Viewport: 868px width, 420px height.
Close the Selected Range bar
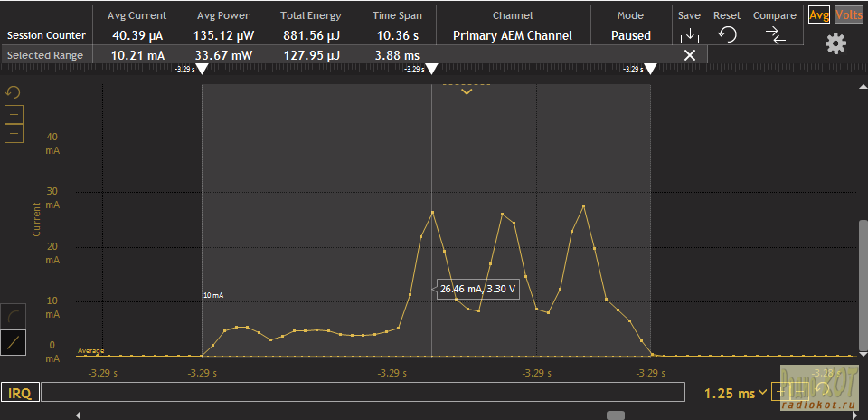pyautogui.click(x=689, y=55)
